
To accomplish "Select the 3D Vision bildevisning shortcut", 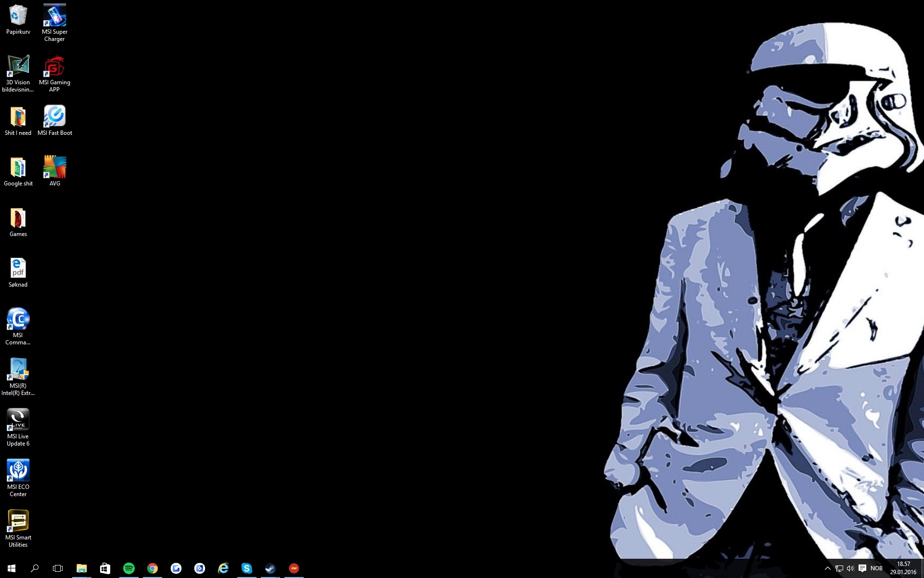I will 18,74.
